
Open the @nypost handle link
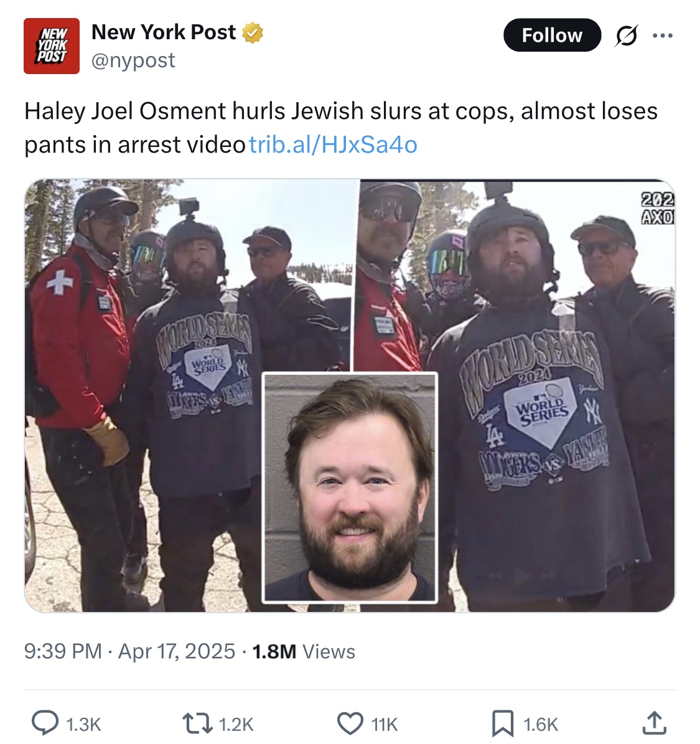(x=133, y=60)
